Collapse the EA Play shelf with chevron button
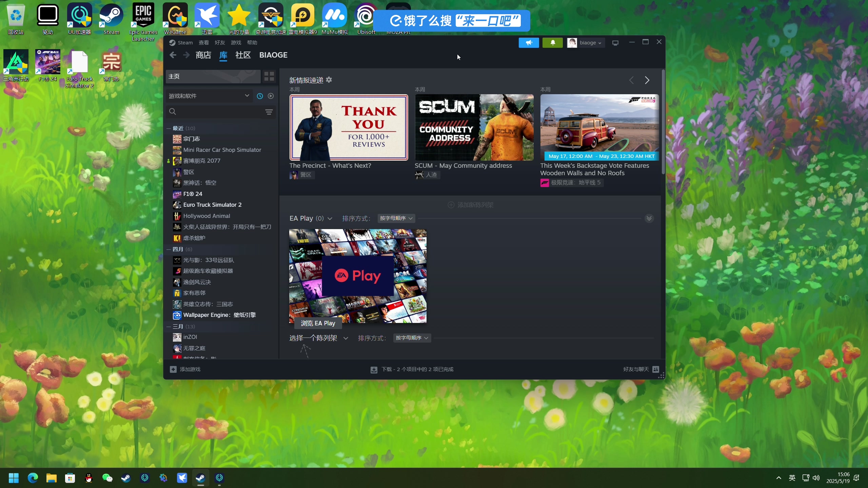Viewport: 868px width, 488px height. [x=649, y=218]
